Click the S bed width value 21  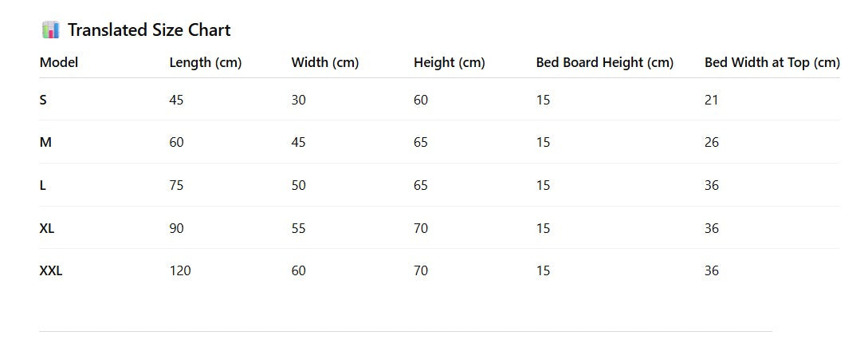711,100
